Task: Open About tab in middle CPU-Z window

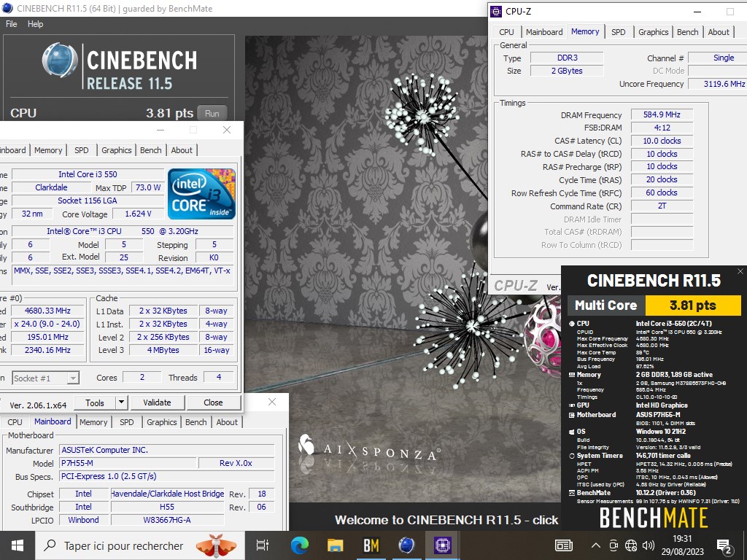Action: click(182, 150)
